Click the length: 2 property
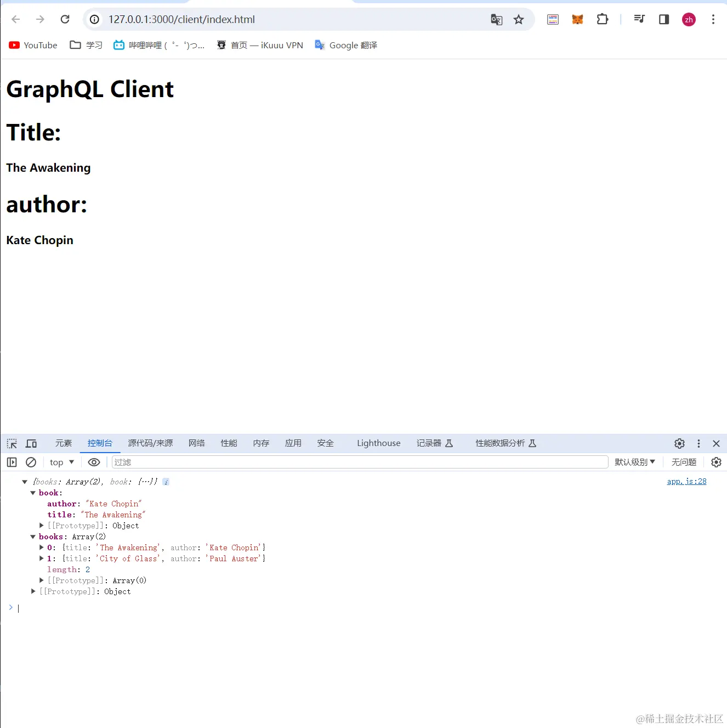This screenshot has width=727, height=728. point(69,569)
